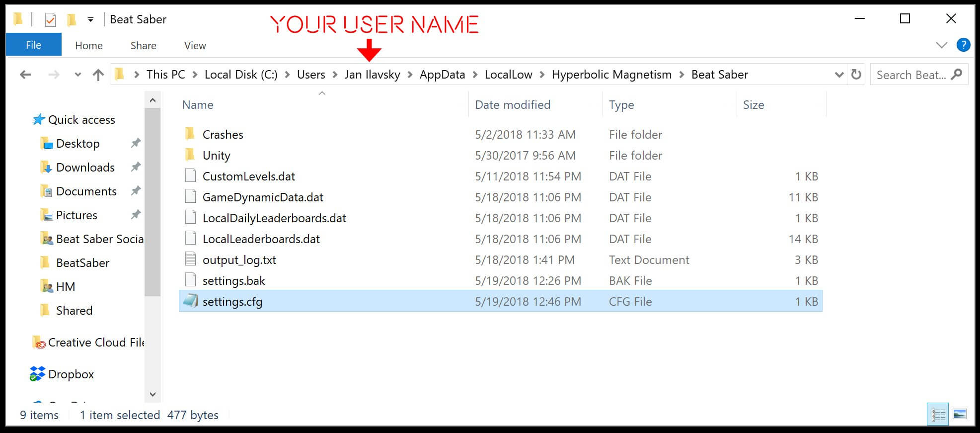Image resolution: width=980 pixels, height=433 pixels.
Task: Click the search magnifier icon
Action: pos(957,75)
